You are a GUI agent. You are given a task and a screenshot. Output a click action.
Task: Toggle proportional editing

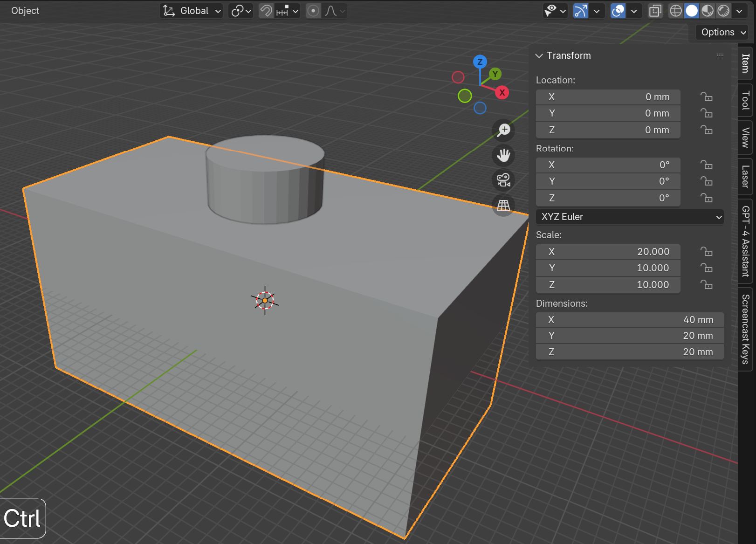(x=314, y=11)
